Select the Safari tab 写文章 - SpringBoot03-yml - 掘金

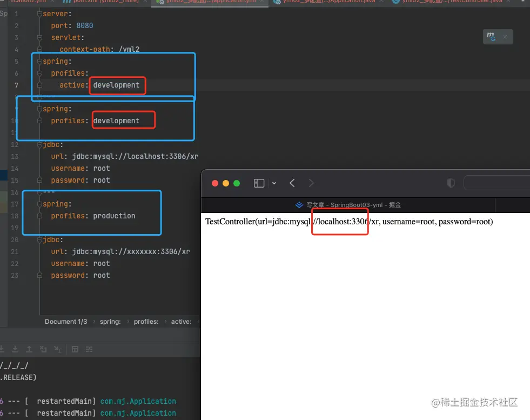[348, 205]
